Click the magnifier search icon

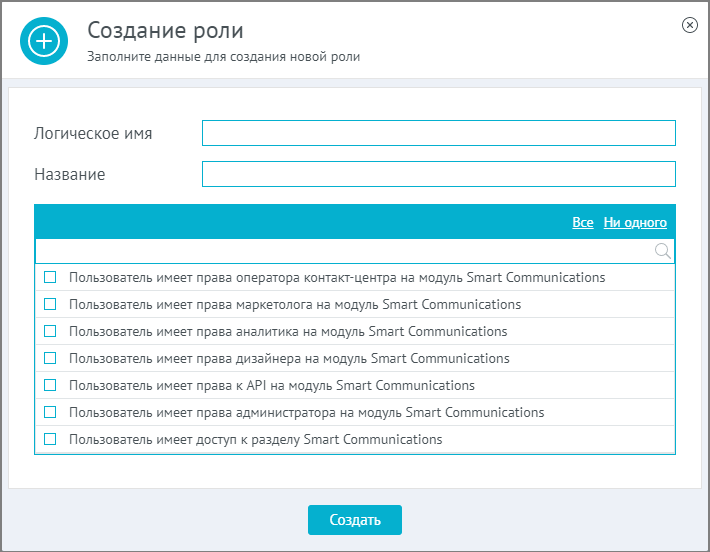pyautogui.click(x=662, y=251)
